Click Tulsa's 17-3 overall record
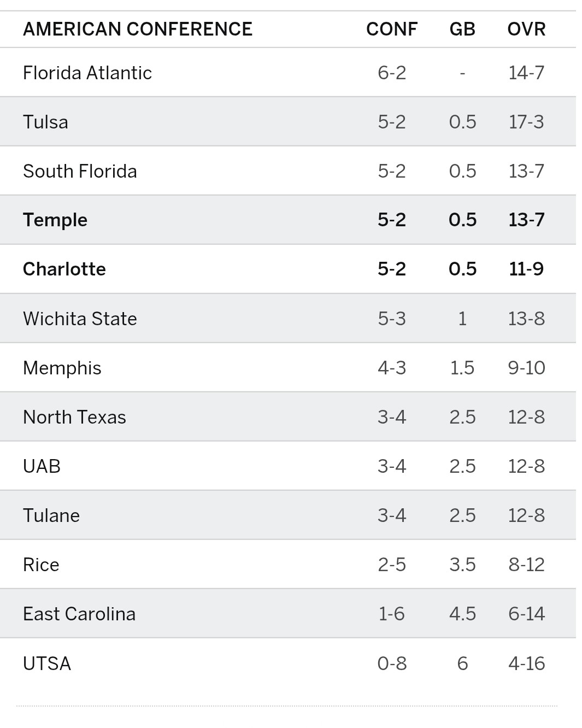 tap(526, 122)
